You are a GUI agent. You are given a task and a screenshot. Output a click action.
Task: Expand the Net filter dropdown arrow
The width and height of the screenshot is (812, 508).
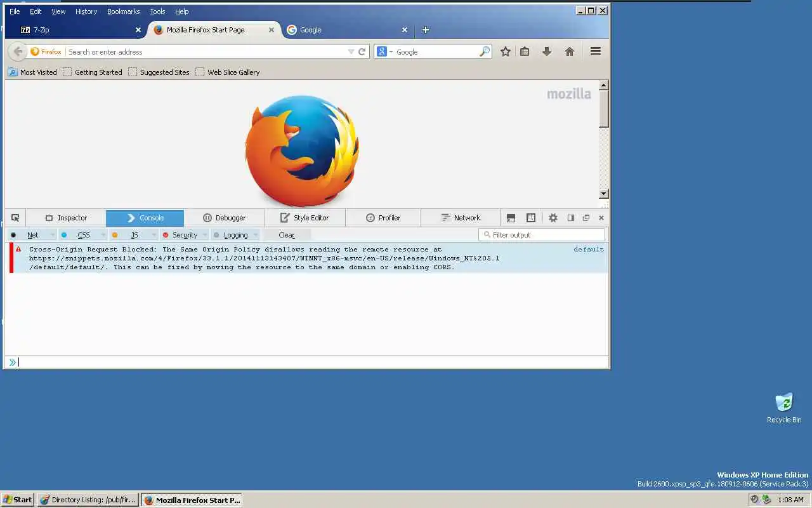51,235
